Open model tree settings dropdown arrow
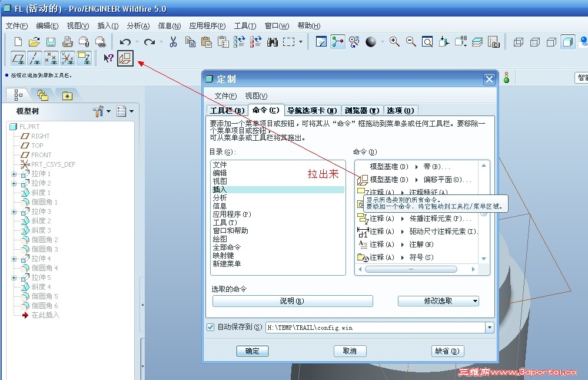The width and height of the screenshot is (588, 380). pos(108,111)
